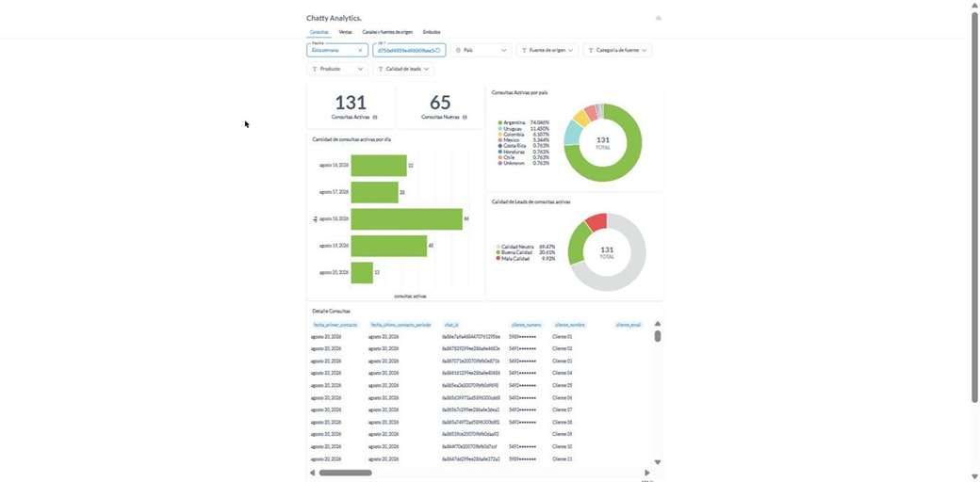This screenshot has height=482, width=980.
Task: Toggle Honduras legend entry
Action: pos(524,151)
